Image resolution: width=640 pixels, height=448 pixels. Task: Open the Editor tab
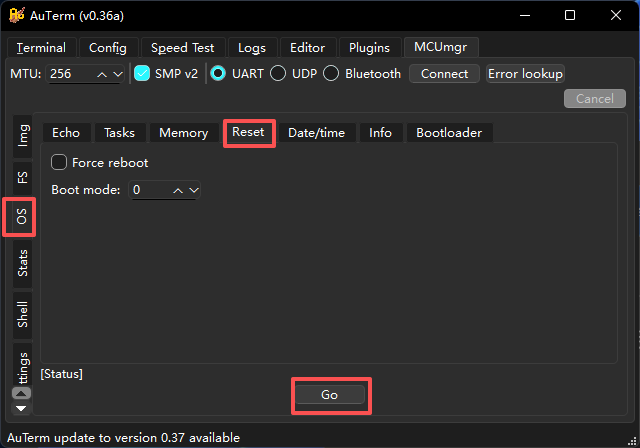click(307, 48)
